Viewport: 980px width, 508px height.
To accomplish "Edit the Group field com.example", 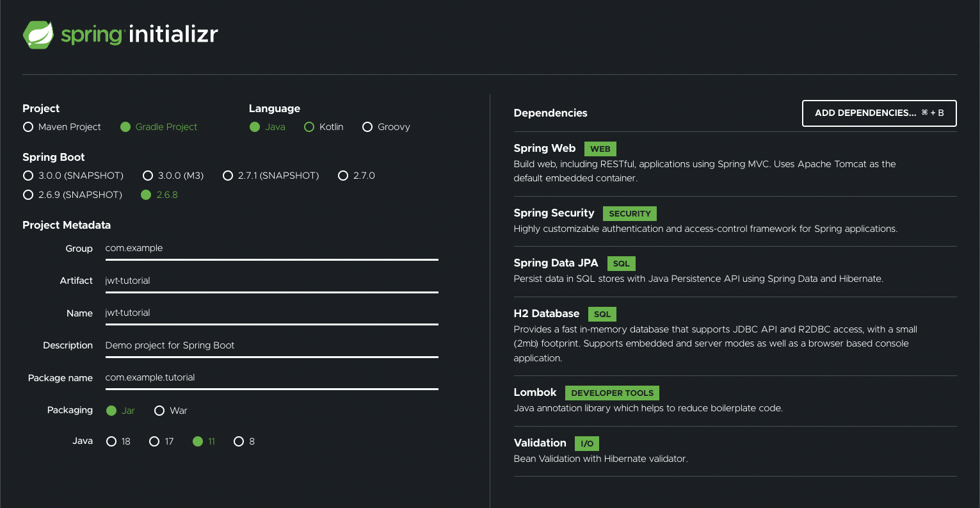I will 271,249.
